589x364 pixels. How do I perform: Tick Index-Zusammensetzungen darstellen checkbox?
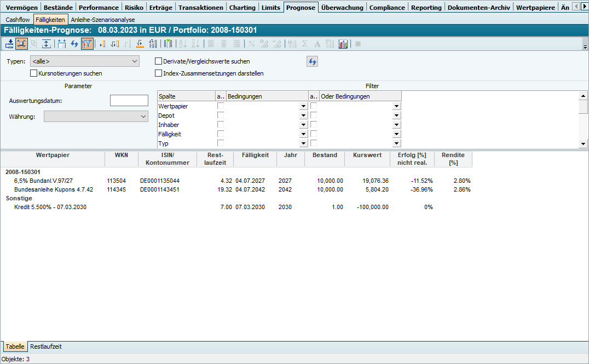(x=159, y=73)
